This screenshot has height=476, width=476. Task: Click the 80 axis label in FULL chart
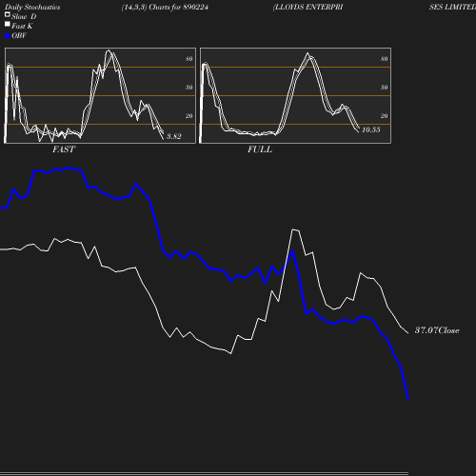(385, 59)
